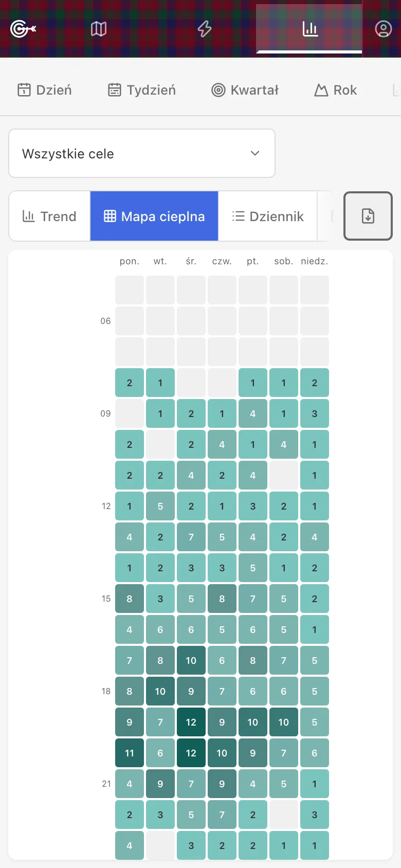Image resolution: width=401 pixels, height=868 pixels.
Task: Click the niedz. column header
Action: tap(315, 261)
